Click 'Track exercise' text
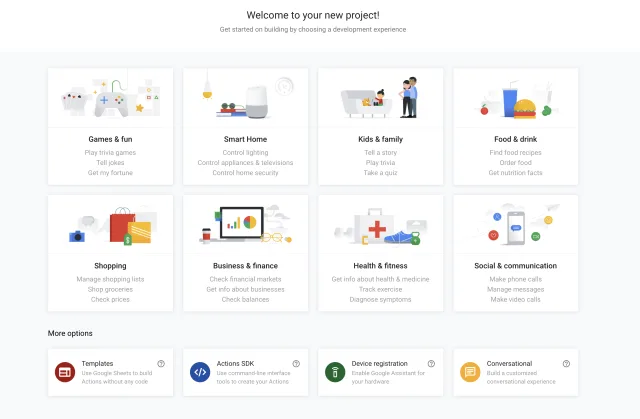The height and width of the screenshot is (419, 640). (x=380, y=289)
